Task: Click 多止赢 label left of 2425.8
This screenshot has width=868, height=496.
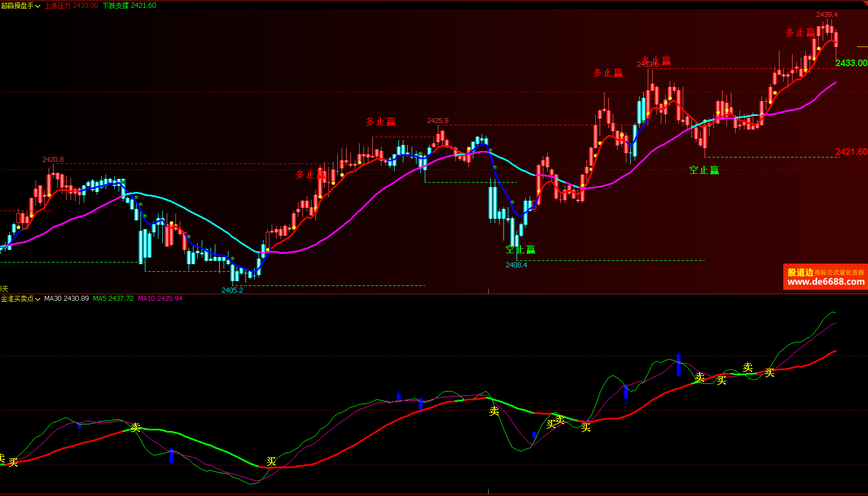Action: tap(380, 121)
